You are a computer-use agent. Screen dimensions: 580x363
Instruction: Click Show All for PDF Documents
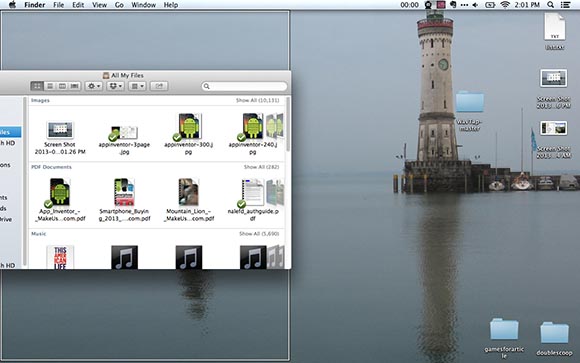(x=262, y=167)
